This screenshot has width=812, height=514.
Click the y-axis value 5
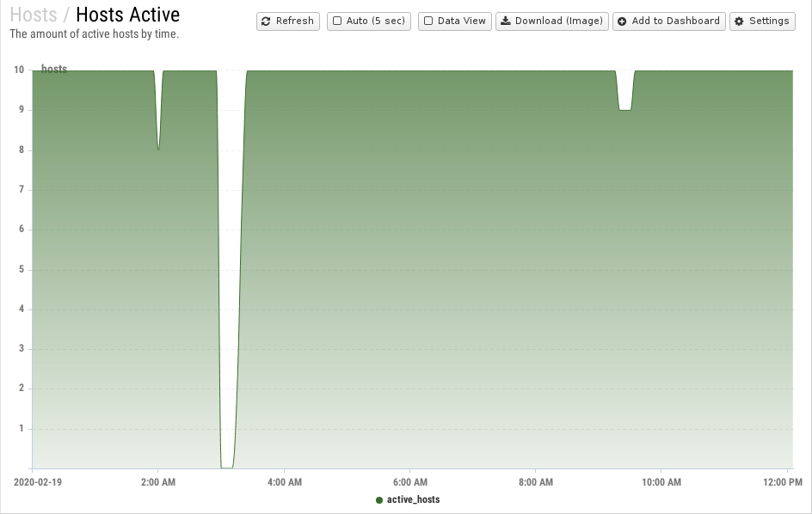coord(22,269)
